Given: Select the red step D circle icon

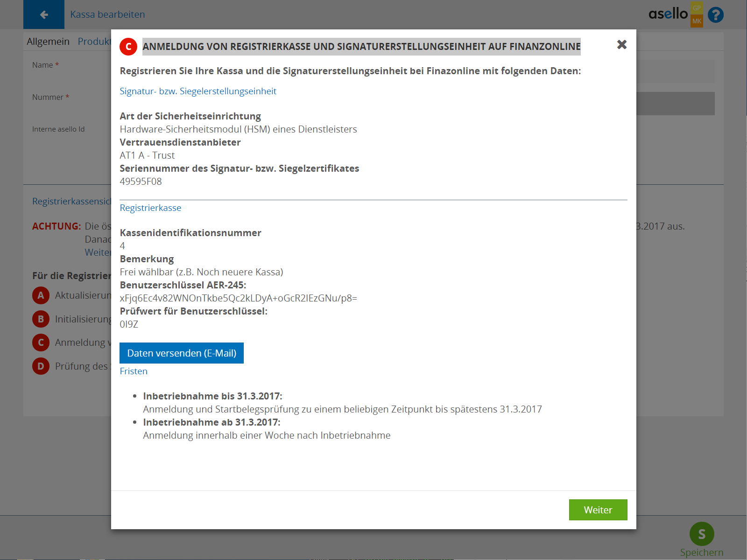Looking at the screenshot, I should pos(41,366).
